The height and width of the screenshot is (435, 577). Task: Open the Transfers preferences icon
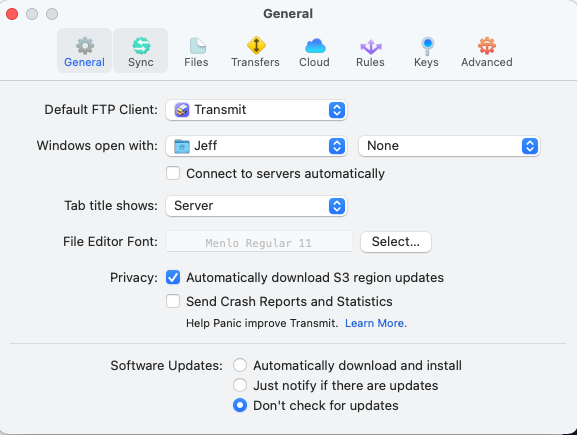tap(256, 45)
